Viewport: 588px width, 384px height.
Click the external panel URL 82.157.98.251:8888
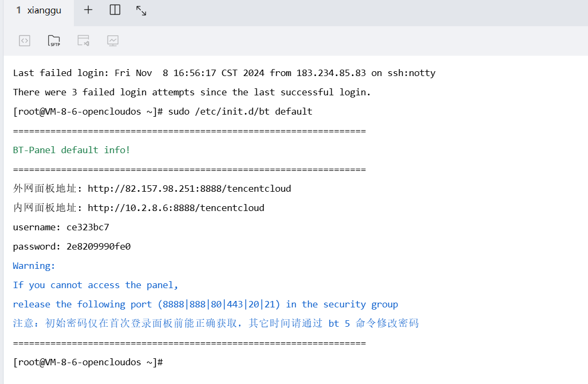click(x=189, y=189)
